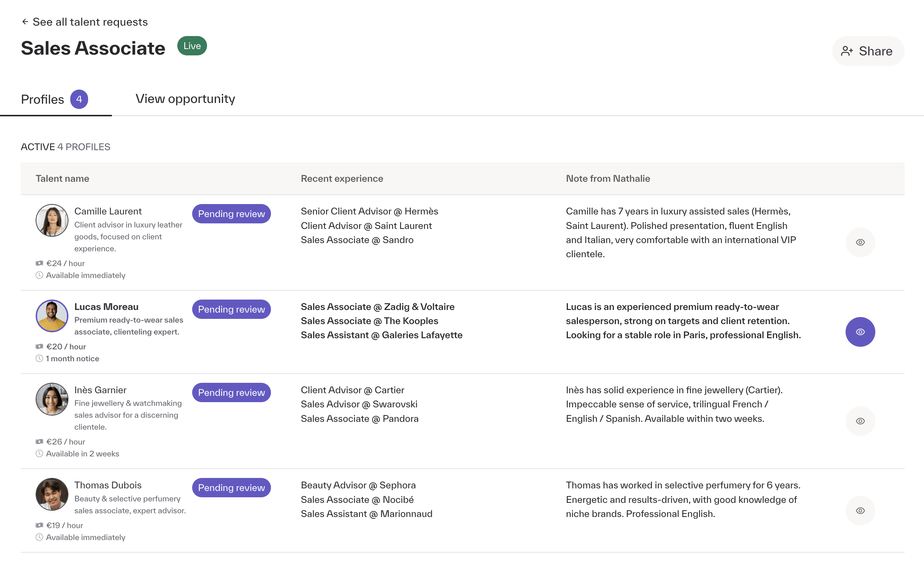Screen dimensions: 924x585
Task: Click Thomas Dubois's avatar photo
Action: point(52,494)
